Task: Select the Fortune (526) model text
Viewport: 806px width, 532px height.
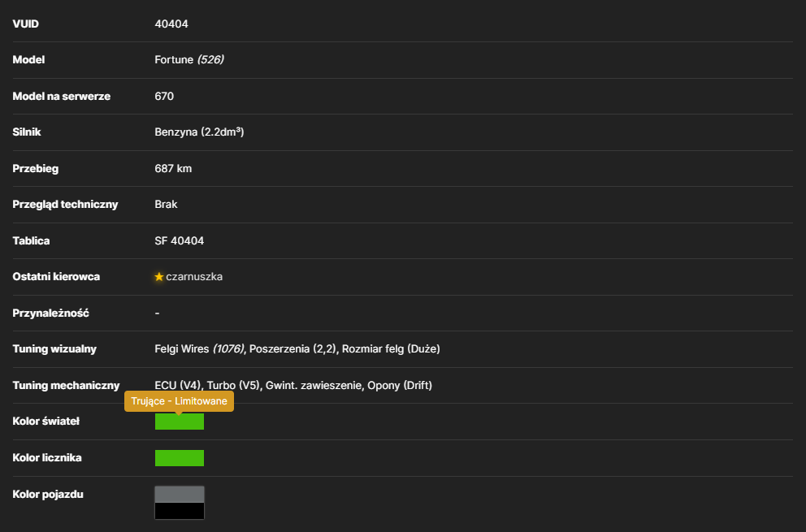Action: (189, 59)
